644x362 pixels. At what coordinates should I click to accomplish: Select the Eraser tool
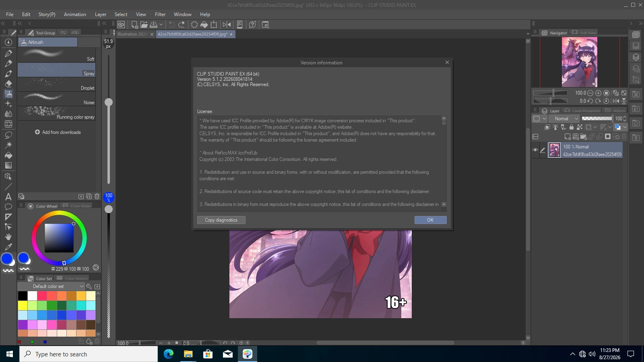click(x=8, y=84)
